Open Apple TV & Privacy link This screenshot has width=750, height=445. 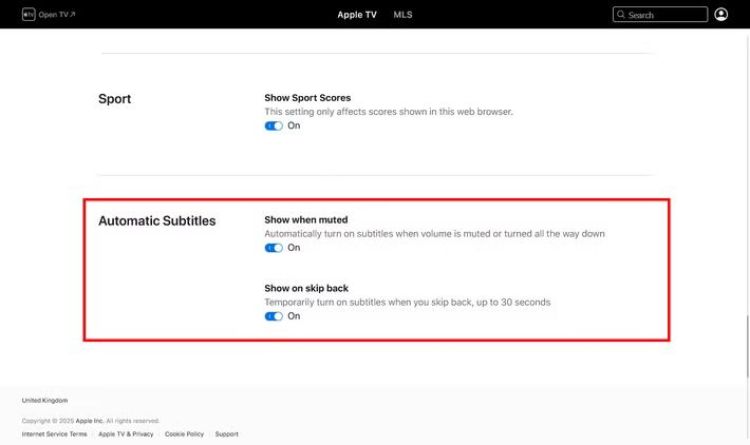pos(126,434)
